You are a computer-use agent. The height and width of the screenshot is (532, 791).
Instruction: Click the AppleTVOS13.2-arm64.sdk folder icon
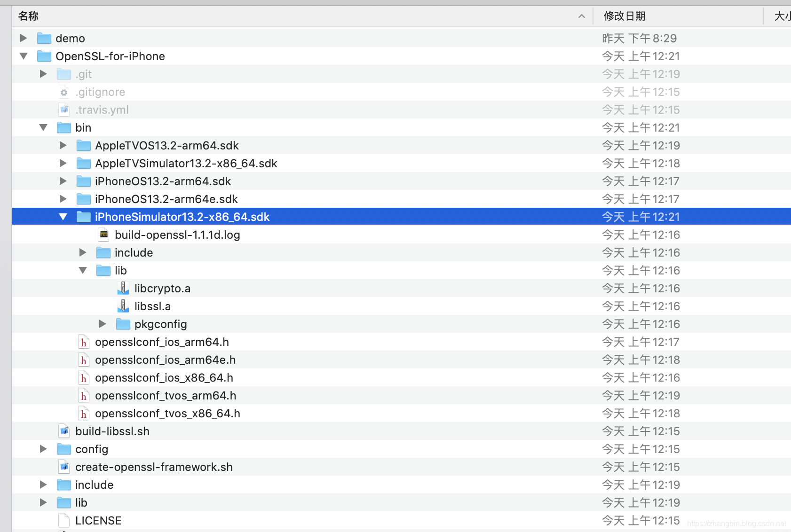[x=84, y=145]
